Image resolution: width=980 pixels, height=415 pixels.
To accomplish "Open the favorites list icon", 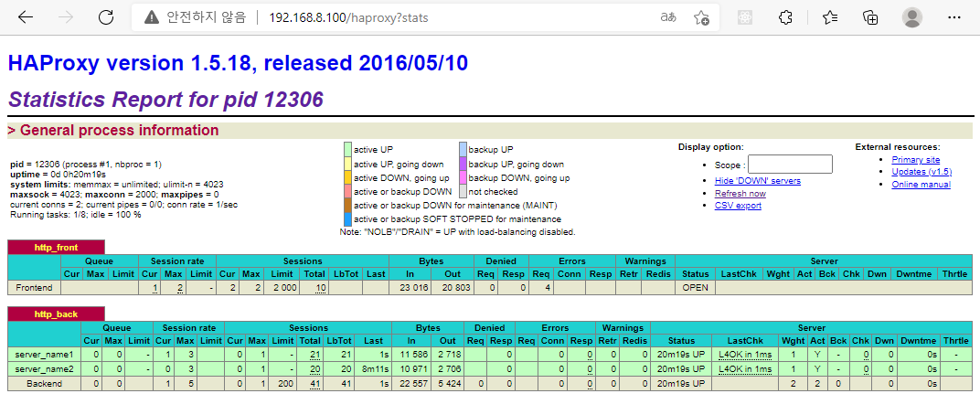I will point(829,17).
